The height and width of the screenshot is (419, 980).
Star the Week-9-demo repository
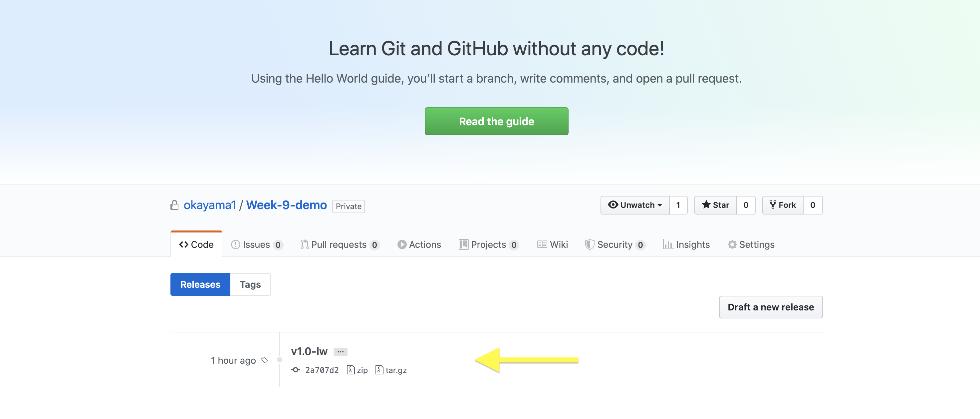(x=715, y=205)
